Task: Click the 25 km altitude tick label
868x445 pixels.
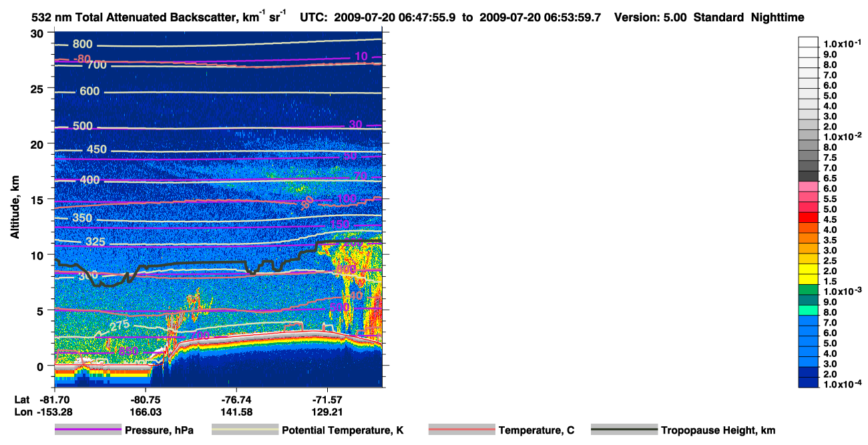Action: point(38,89)
